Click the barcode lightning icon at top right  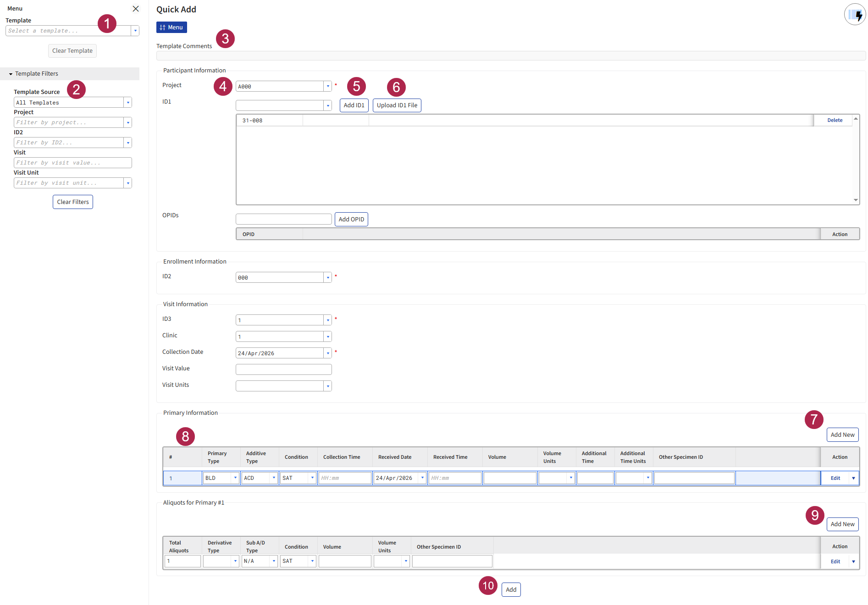pos(855,15)
